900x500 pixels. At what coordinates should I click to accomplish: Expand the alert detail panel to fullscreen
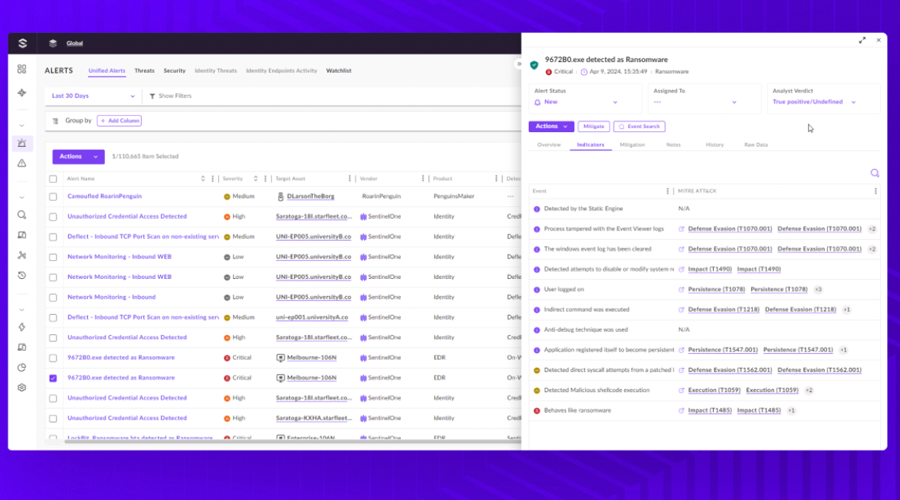[862, 40]
